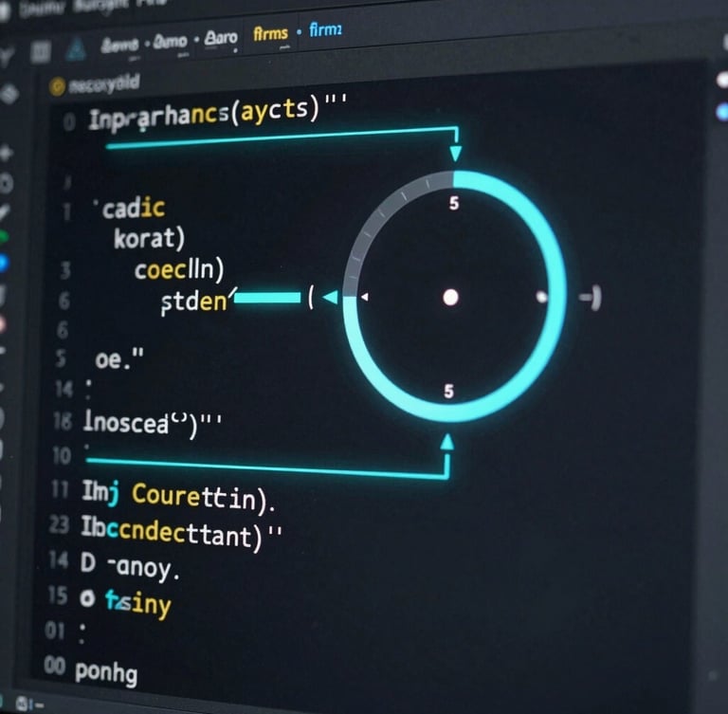
Task: Click the code text "D -anoy."
Action: (130, 568)
